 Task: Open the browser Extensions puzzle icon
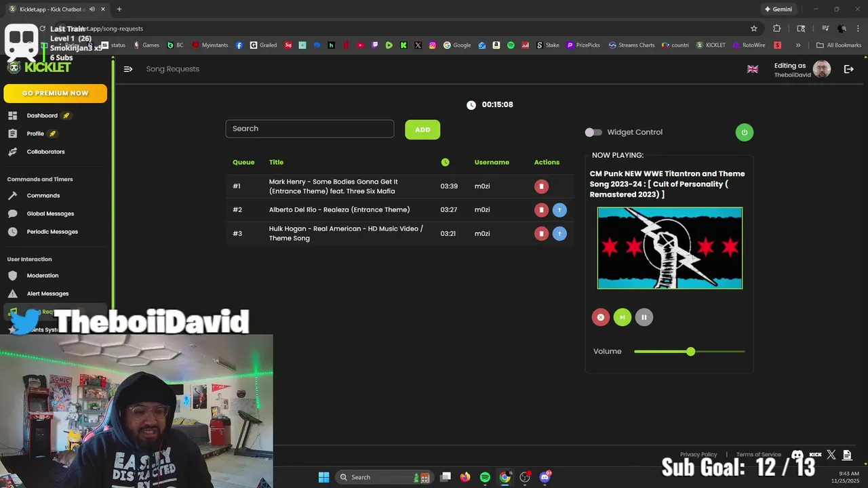click(777, 28)
